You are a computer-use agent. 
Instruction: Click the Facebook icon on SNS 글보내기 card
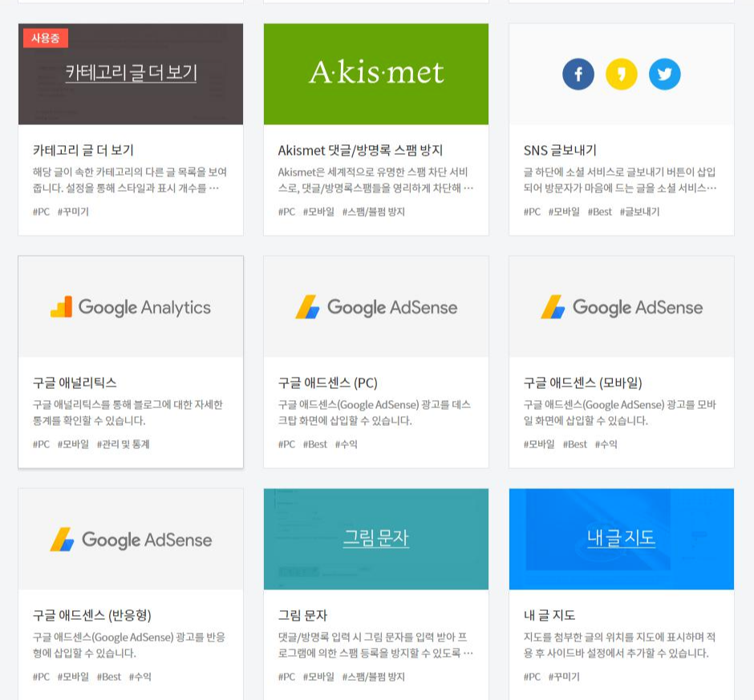tap(578, 73)
